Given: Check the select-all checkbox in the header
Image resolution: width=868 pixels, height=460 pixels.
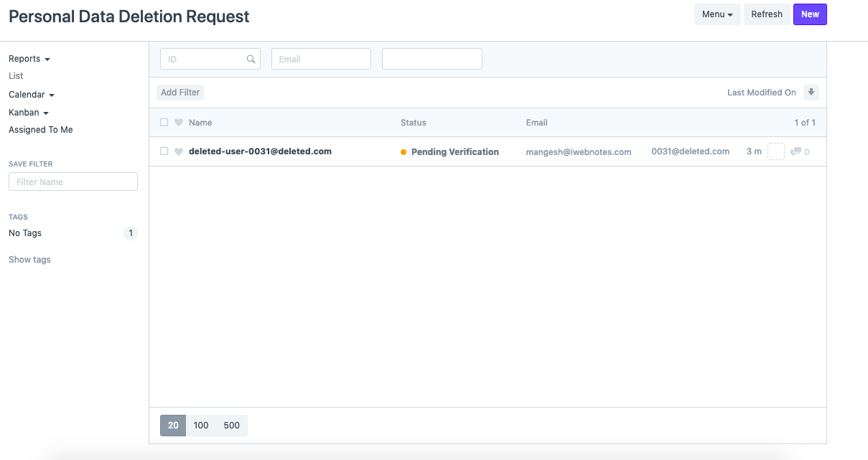Looking at the screenshot, I should click(x=164, y=122).
